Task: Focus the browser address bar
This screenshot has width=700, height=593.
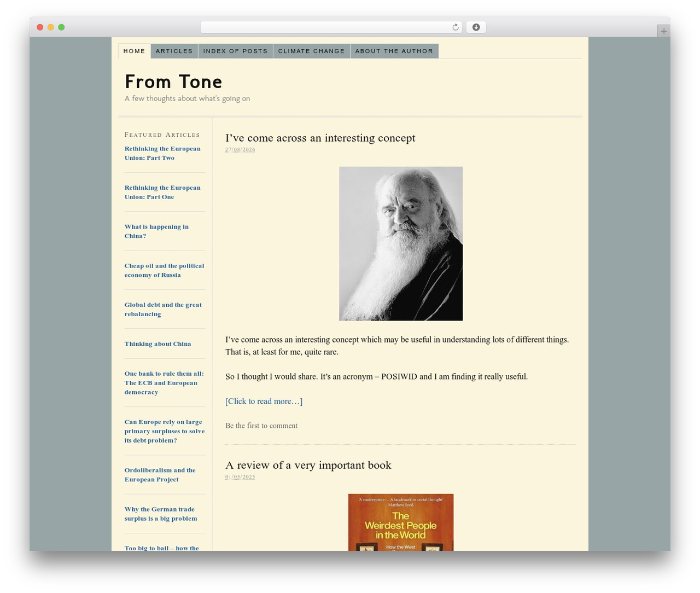Action: pos(331,27)
